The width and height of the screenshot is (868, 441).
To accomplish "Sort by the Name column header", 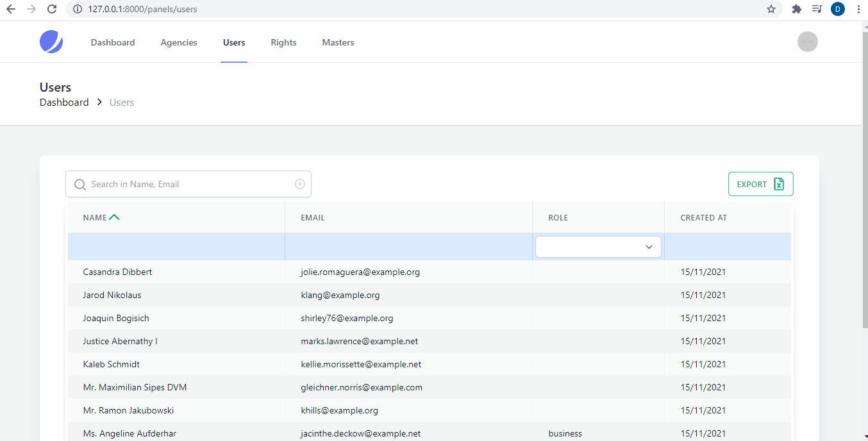I will (95, 217).
